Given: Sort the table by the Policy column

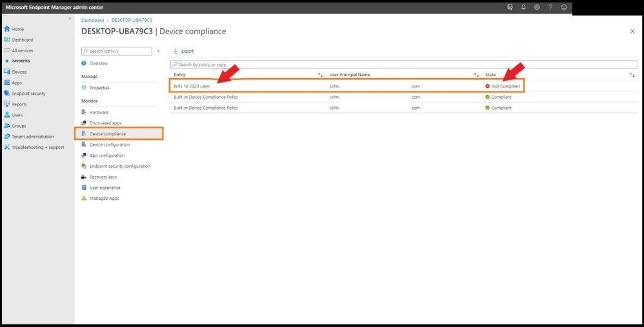Looking at the screenshot, I should (x=320, y=75).
